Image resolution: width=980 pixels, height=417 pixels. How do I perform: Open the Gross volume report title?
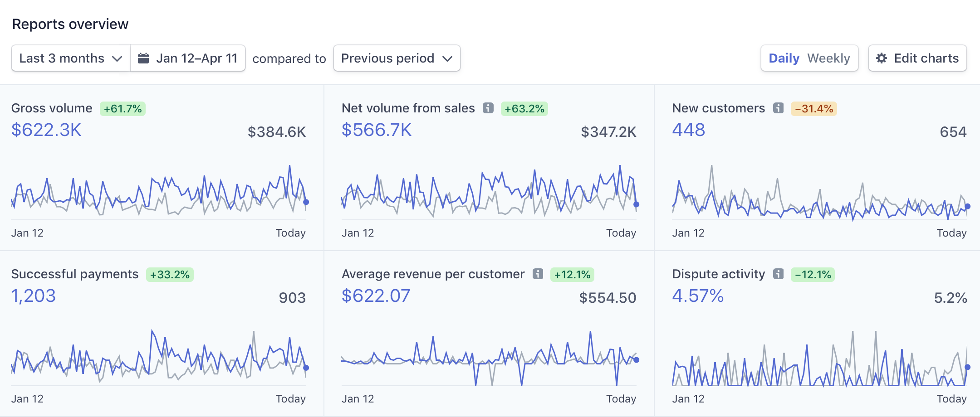click(52, 108)
